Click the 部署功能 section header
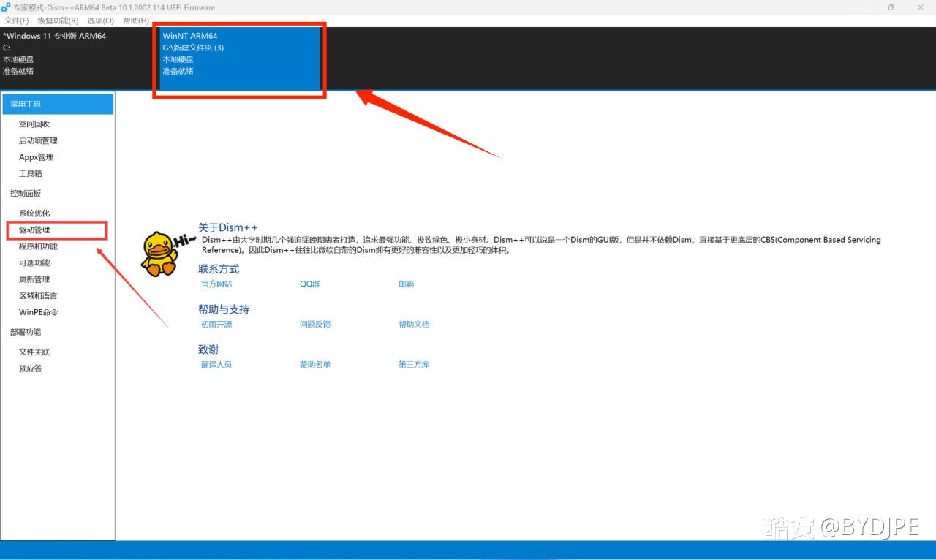The width and height of the screenshot is (936, 560). [x=26, y=332]
